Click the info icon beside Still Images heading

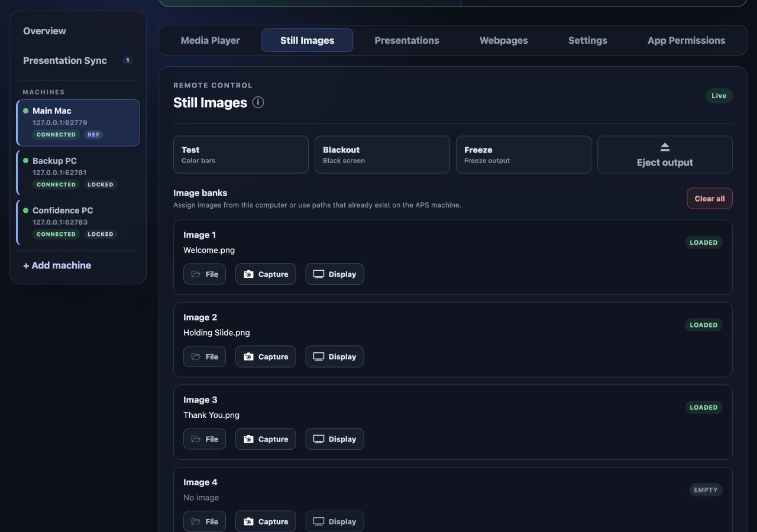[258, 102]
